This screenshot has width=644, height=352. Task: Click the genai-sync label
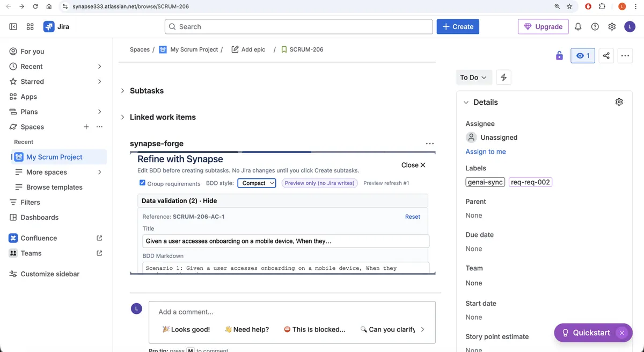pos(485,182)
